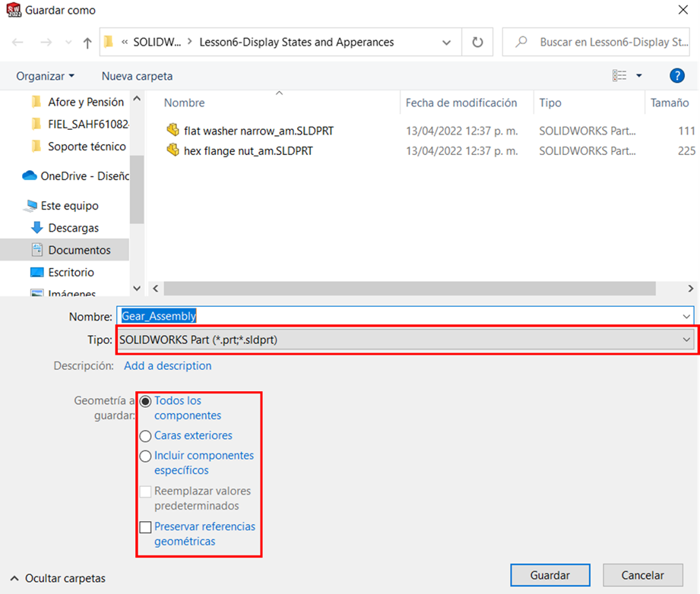
Task: Click the search magnifier icon
Action: click(521, 42)
